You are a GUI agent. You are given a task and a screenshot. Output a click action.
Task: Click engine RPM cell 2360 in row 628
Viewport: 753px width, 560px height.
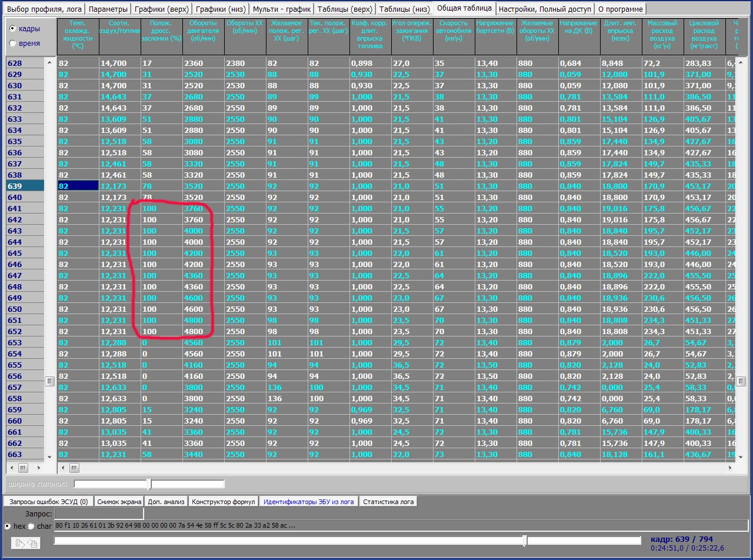[x=204, y=63]
